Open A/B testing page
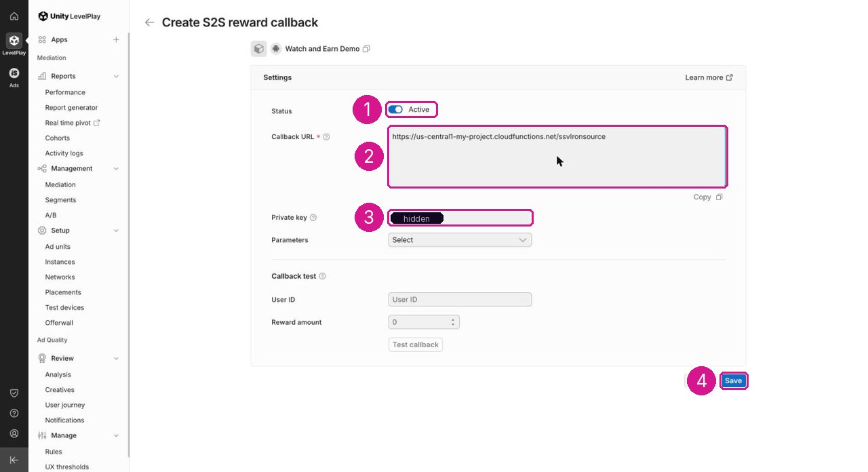 pyautogui.click(x=51, y=215)
